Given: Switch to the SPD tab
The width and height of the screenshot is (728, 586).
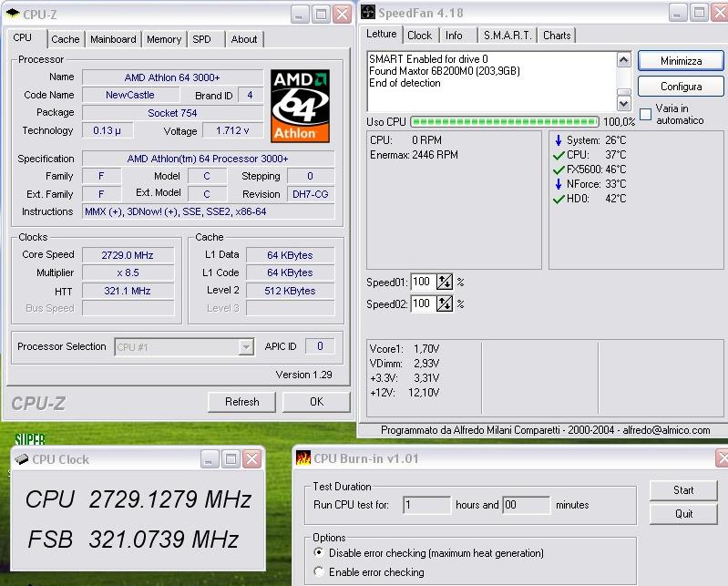Looking at the screenshot, I should (202, 39).
